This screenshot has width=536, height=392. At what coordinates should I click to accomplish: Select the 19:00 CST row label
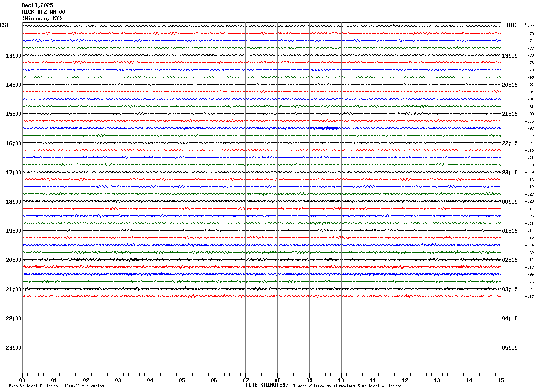click(13, 231)
